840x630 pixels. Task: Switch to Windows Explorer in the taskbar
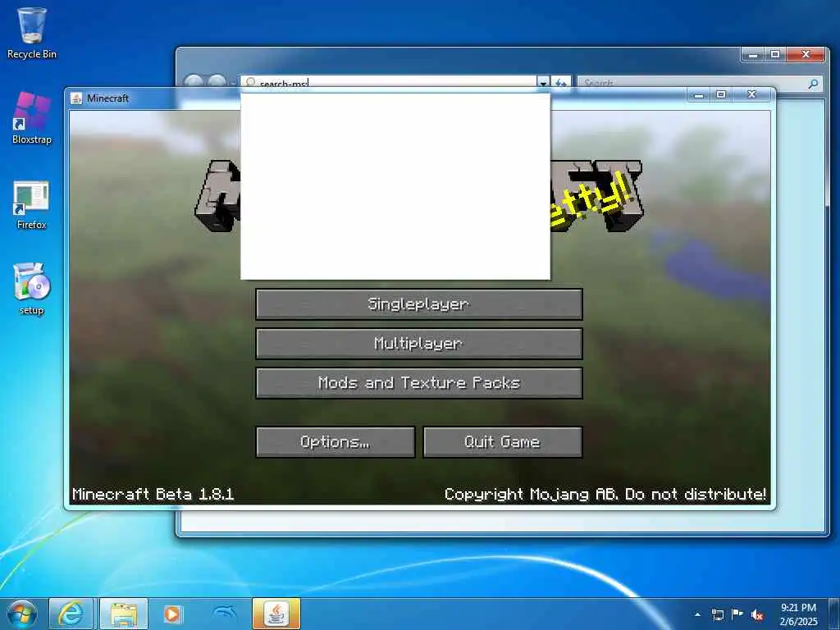tap(124, 614)
